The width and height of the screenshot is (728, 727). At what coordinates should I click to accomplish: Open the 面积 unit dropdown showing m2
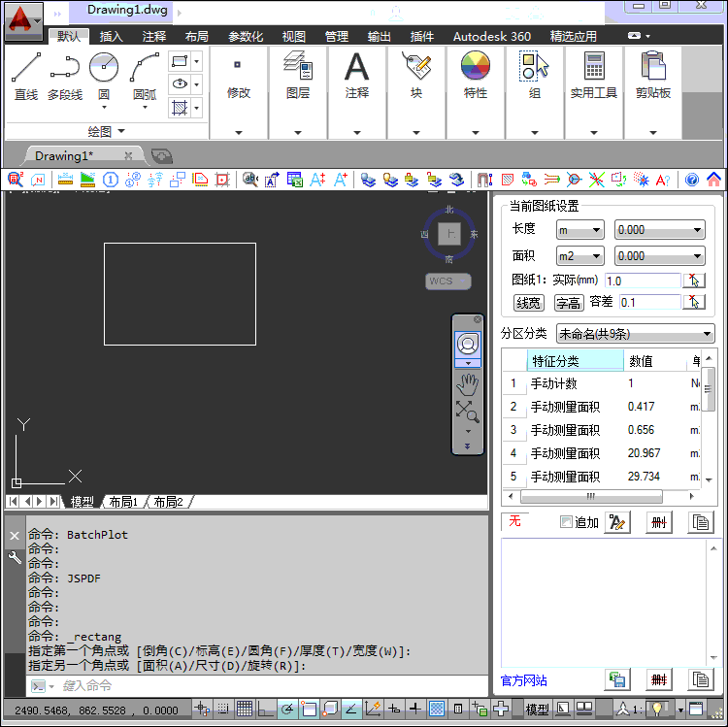point(579,256)
